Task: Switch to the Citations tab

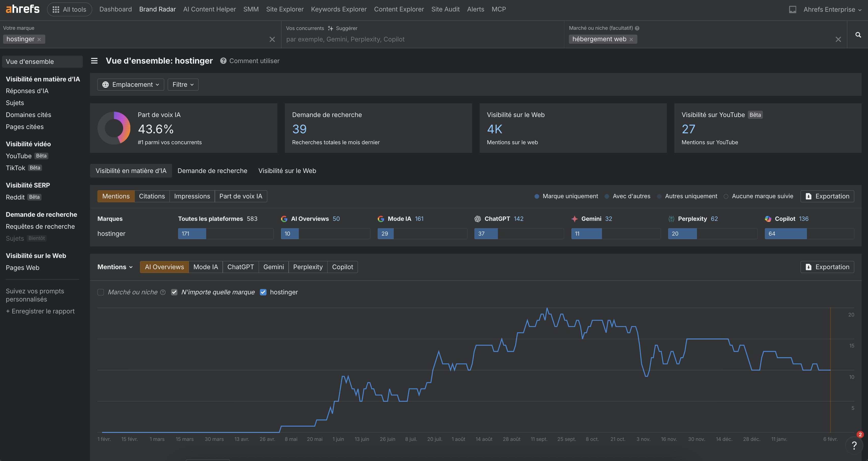Action: [152, 196]
